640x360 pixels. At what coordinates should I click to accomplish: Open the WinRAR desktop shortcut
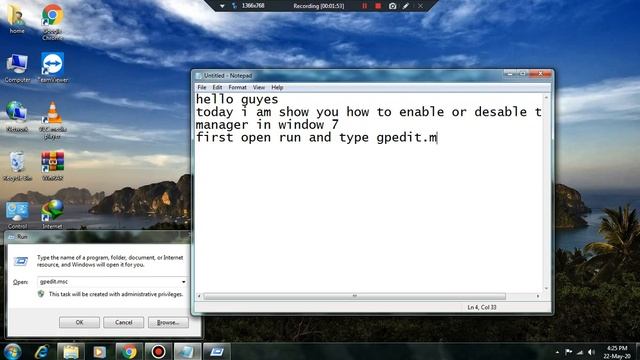53,166
